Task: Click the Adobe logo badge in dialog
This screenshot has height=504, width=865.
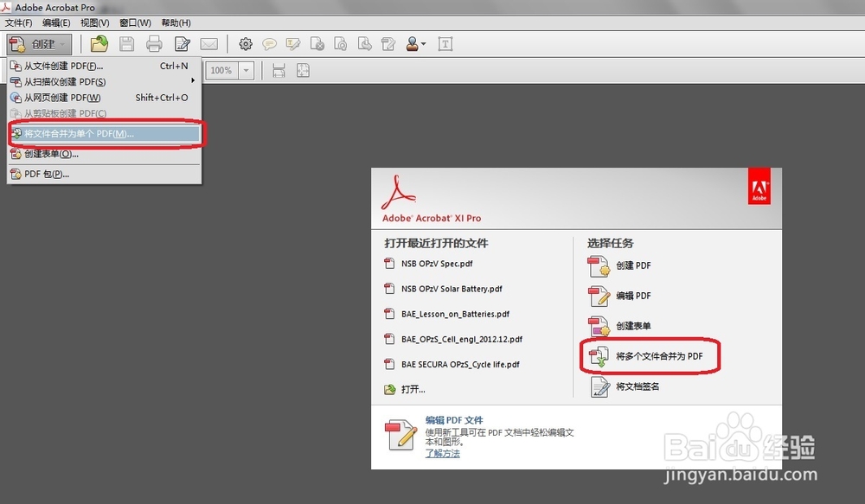Action: coord(759,187)
